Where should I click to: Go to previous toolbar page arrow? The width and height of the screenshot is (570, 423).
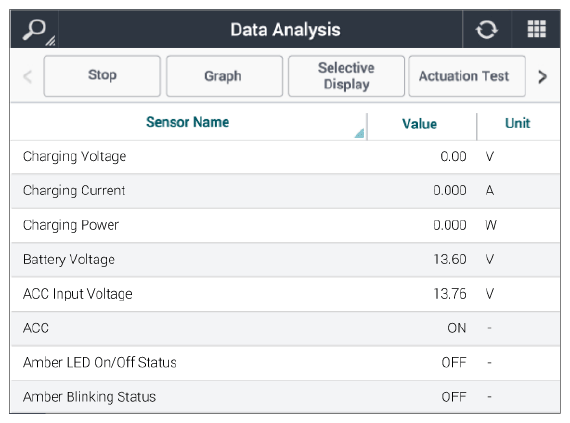tap(28, 76)
